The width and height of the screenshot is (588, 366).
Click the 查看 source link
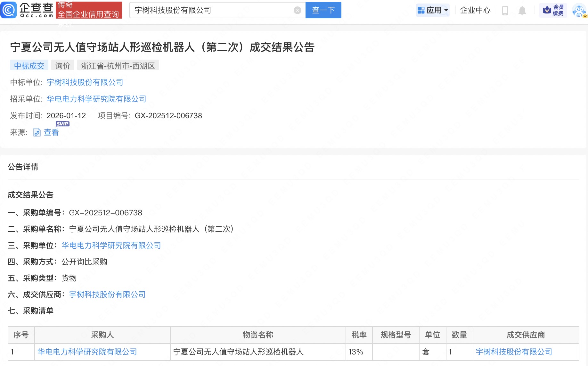pos(51,132)
